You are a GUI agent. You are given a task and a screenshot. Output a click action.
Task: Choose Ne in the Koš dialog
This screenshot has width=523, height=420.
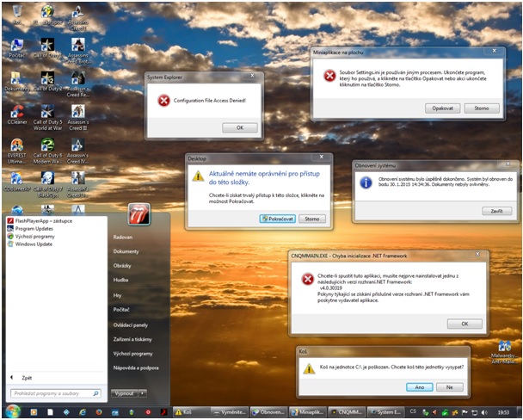tap(449, 387)
